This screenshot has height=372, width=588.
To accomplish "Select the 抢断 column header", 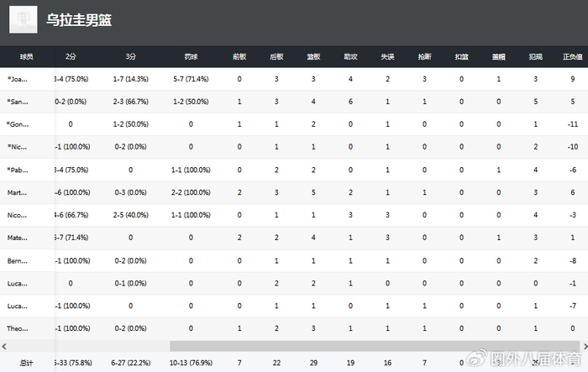I will click(424, 56).
